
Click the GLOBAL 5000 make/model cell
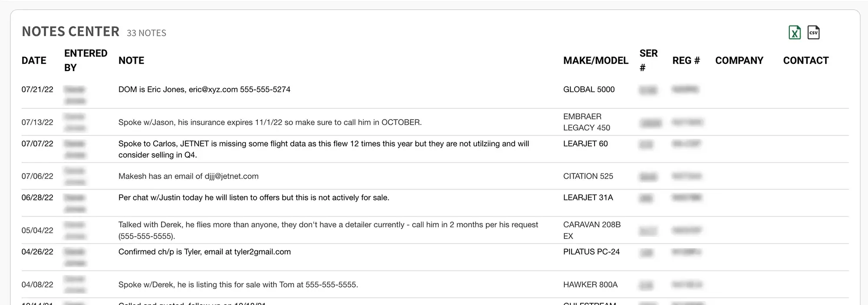click(x=589, y=89)
